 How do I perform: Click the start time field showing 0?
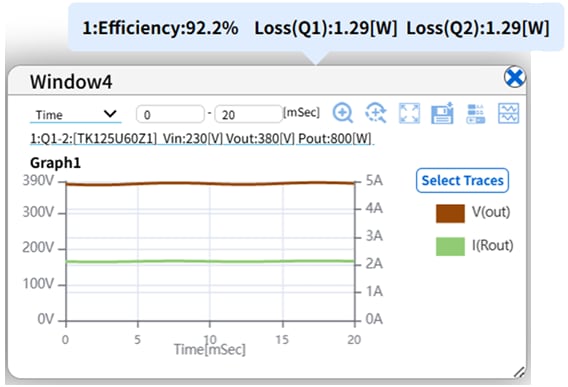[x=170, y=115]
